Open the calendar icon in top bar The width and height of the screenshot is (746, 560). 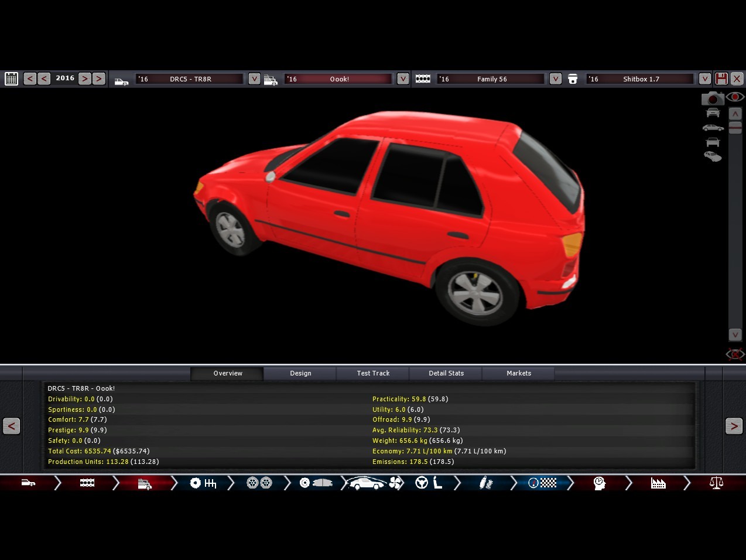[11, 78]
